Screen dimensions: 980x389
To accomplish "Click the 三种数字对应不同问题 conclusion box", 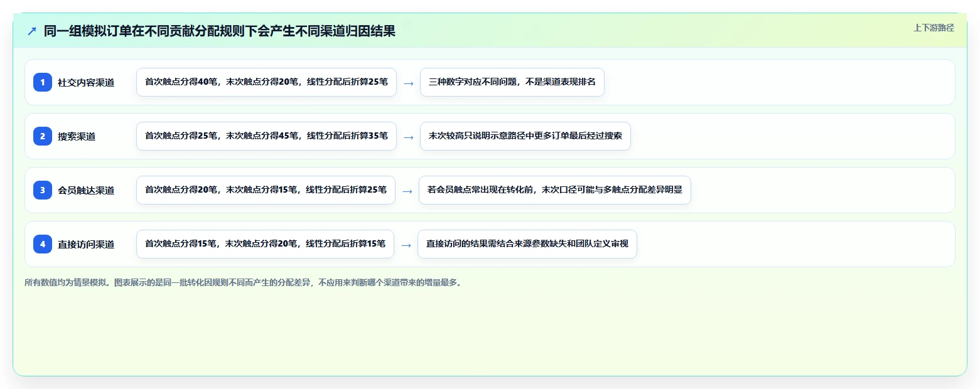I will click(x=512, y=82).
